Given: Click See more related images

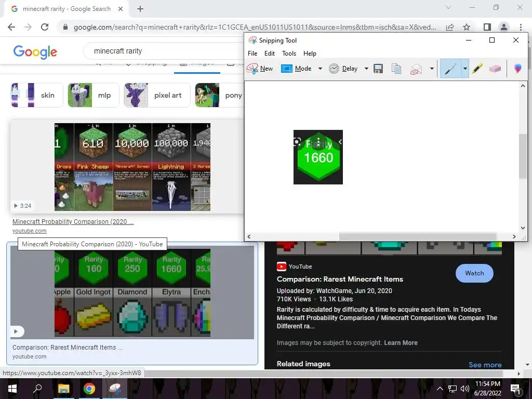Looking at the screenshot, I should (485, 365).
